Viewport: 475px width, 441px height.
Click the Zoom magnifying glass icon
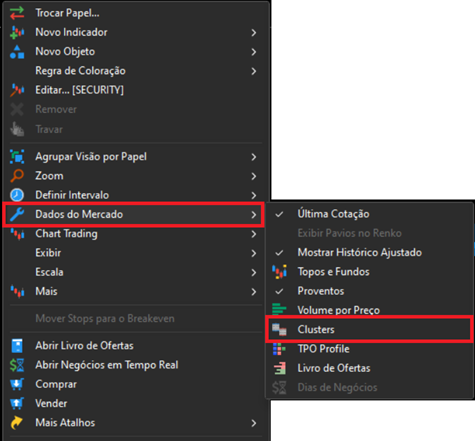click(17, 176)
